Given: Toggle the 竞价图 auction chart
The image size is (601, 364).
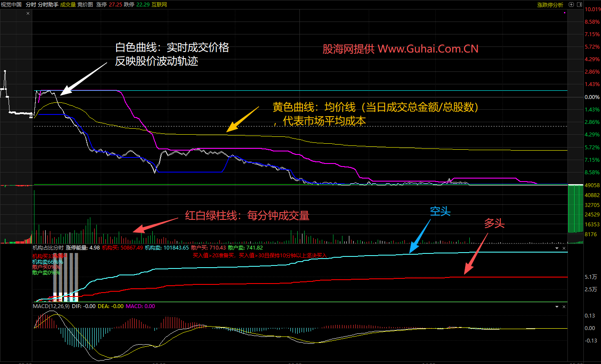Looking at the screenshot, I should click(85, 5).
